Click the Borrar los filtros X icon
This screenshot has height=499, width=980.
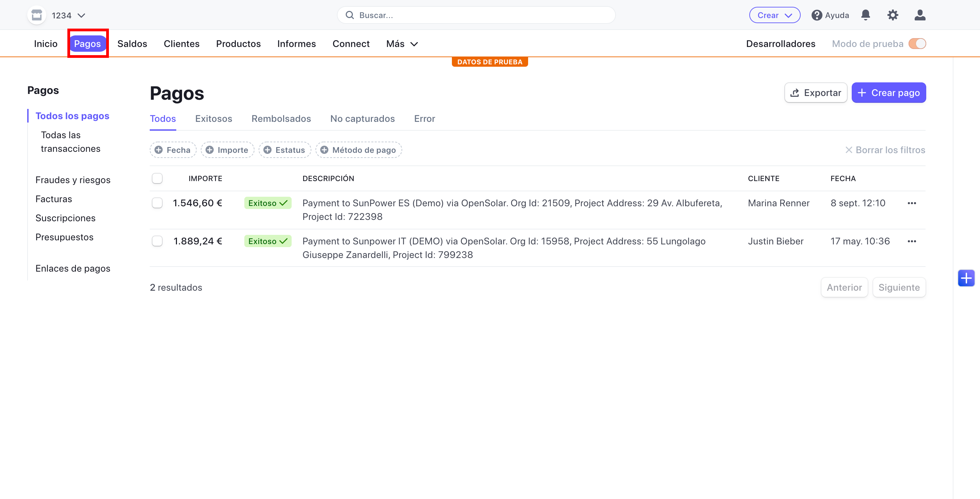tap(848, 150)
